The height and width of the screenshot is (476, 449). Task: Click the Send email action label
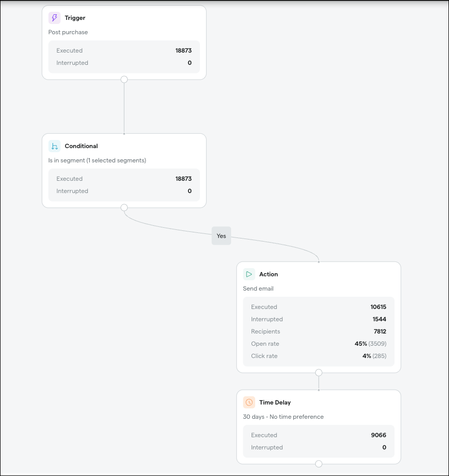258,289
